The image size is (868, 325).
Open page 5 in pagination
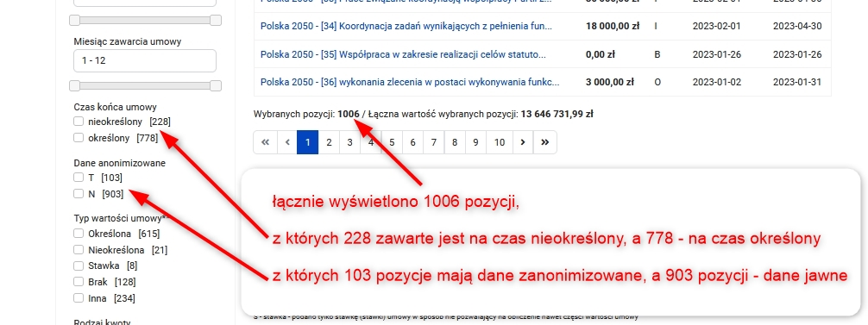(392, 142)
